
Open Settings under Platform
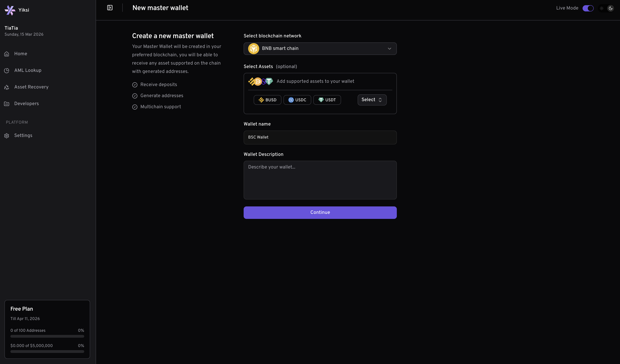pos(23,135)
